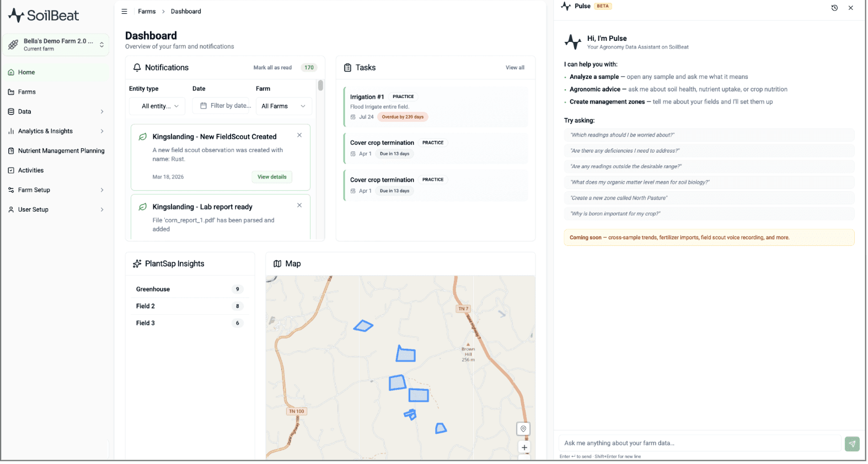Select Greenhouse in PlantSap Insights

pyautogui.click(x=189, y=289)
